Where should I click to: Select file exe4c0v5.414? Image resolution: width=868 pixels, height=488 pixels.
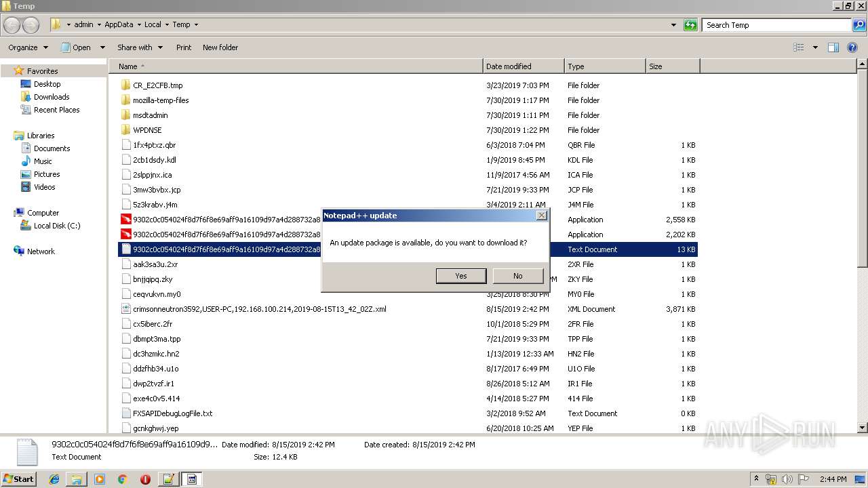pyautogui.click(x=156, y=399)
